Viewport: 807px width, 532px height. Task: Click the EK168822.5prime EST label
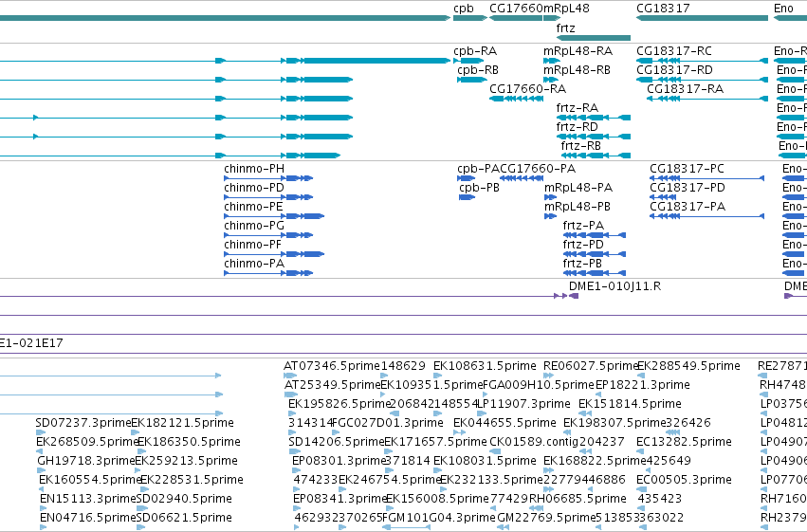(x=595, y=461)
